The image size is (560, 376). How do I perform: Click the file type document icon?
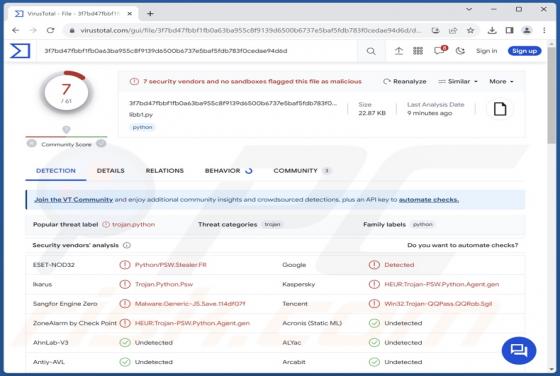(500, 109)
